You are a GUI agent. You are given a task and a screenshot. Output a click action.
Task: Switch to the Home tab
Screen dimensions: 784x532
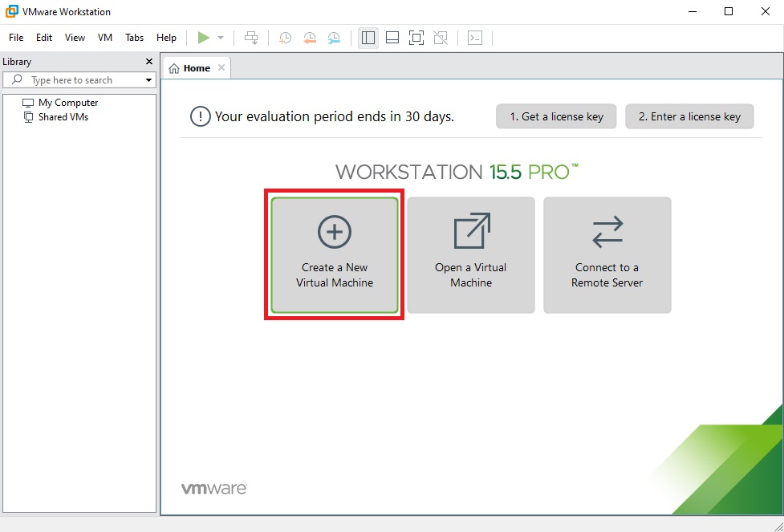coord(197,68)
